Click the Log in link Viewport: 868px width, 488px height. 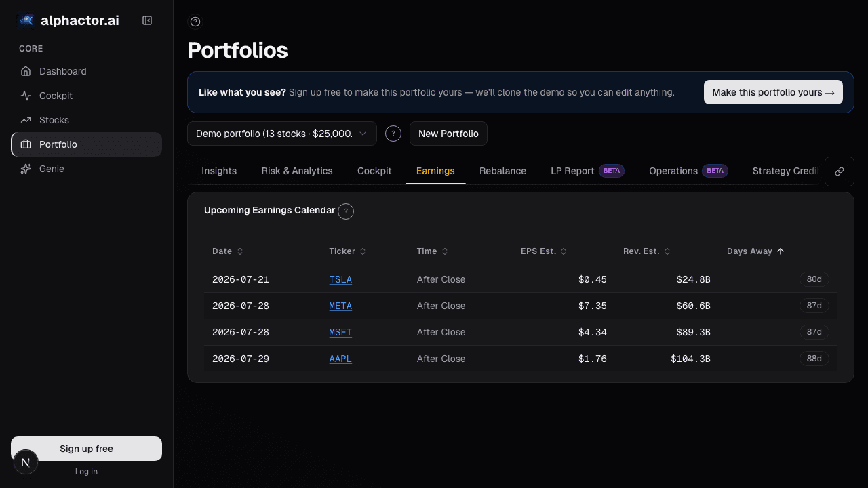(86, 472)
